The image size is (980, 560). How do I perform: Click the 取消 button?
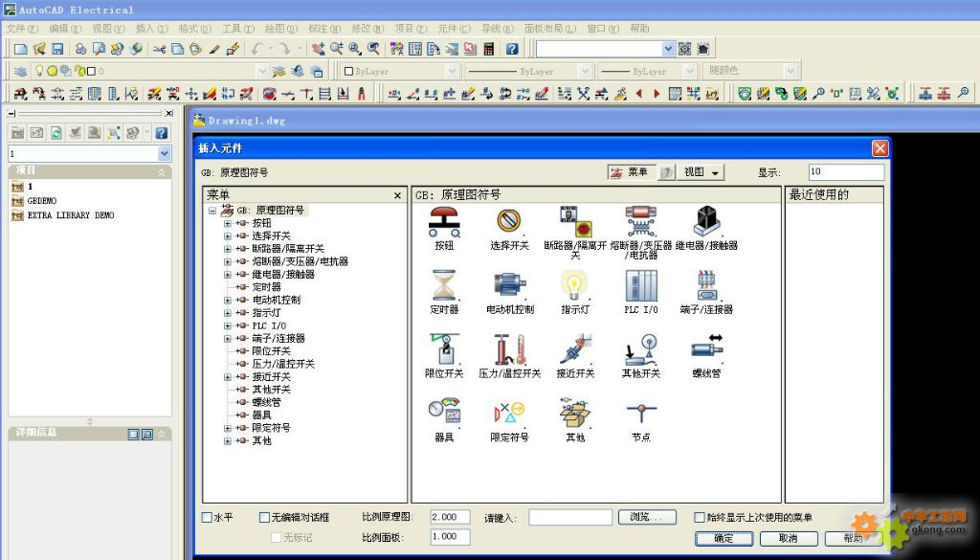789,538
